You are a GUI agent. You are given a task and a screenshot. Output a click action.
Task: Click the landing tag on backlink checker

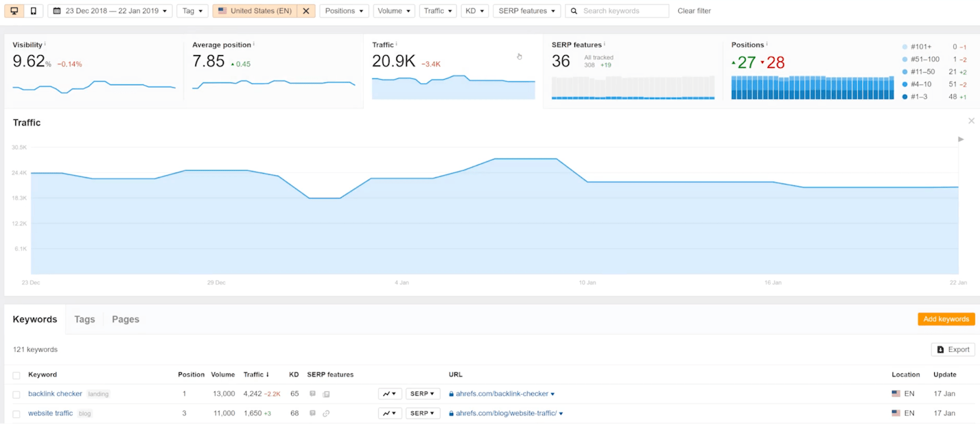tap(98, 394)
